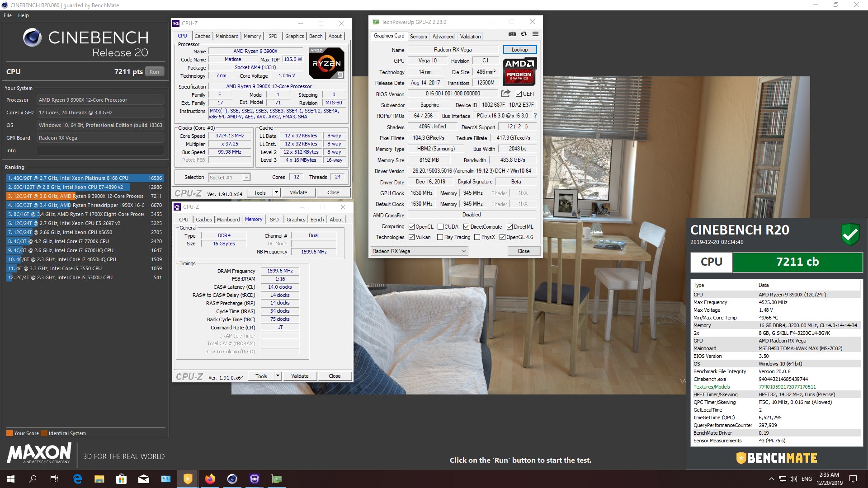Toggle the DirectCompute checkbox
Screen dimensions: 868x488
click(466, 227)
